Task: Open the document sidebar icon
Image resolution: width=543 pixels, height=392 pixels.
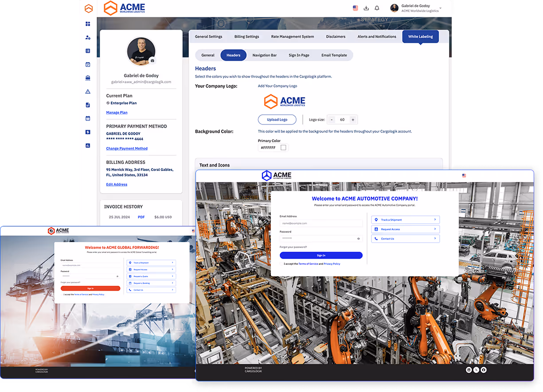Action: [x=88, y=105]
